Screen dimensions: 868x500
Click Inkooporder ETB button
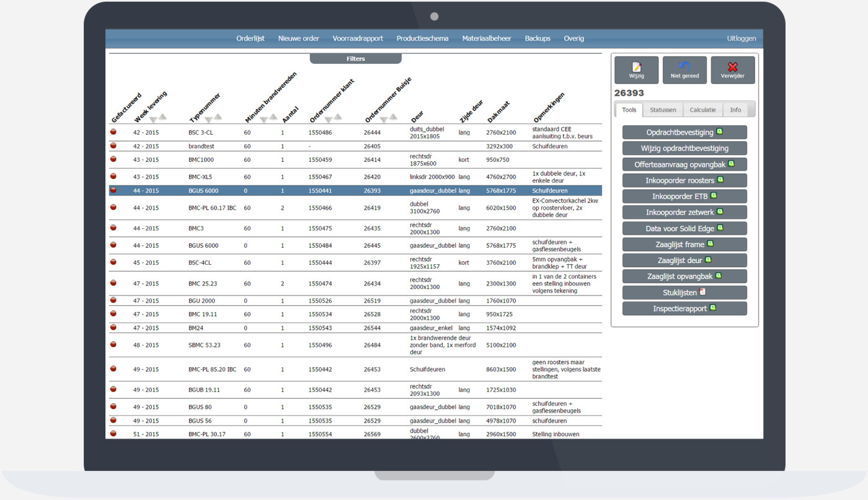pyautogui.click(x=684, y=196)
